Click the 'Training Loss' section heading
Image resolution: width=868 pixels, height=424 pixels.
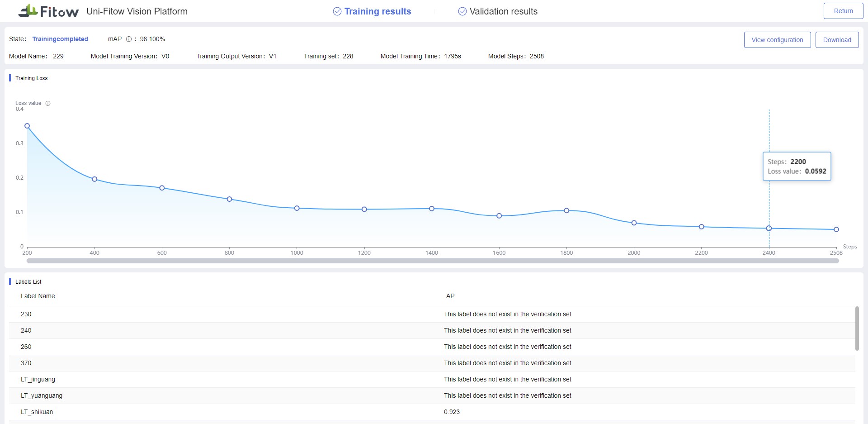[x=31, y=78]
